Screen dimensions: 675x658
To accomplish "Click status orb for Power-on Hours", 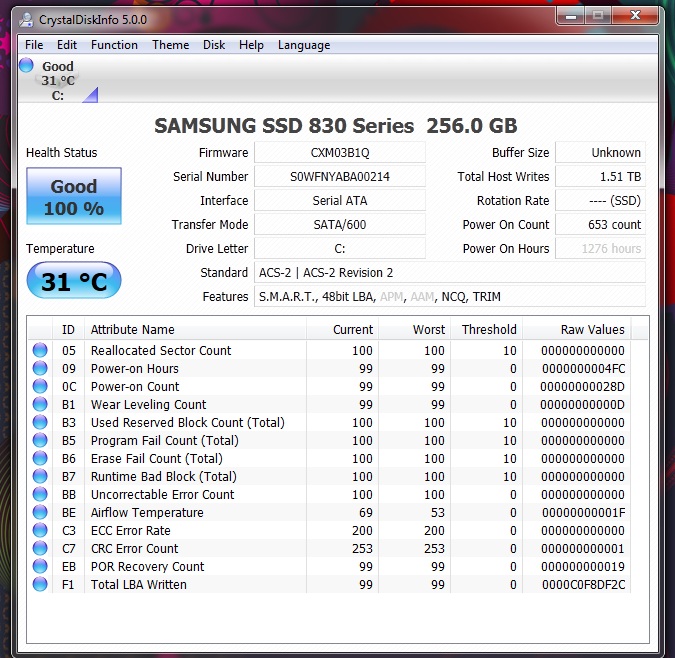I will pos(40,368).
